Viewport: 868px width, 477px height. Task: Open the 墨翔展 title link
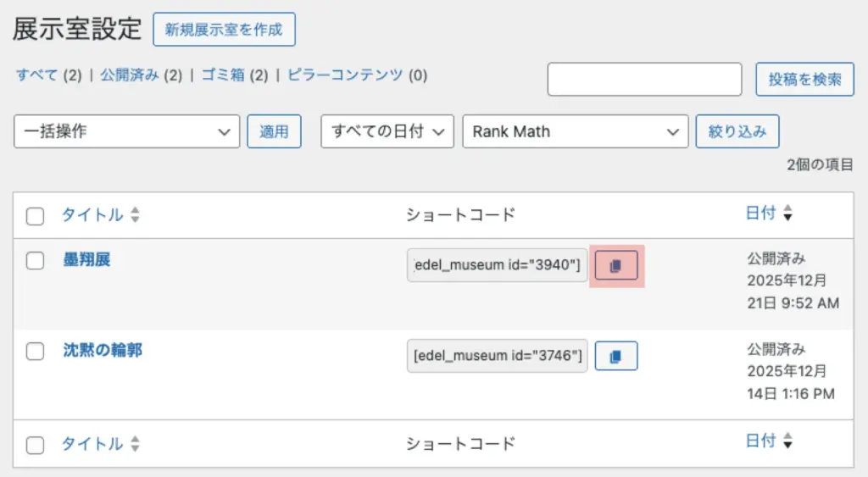click(87, 259)
